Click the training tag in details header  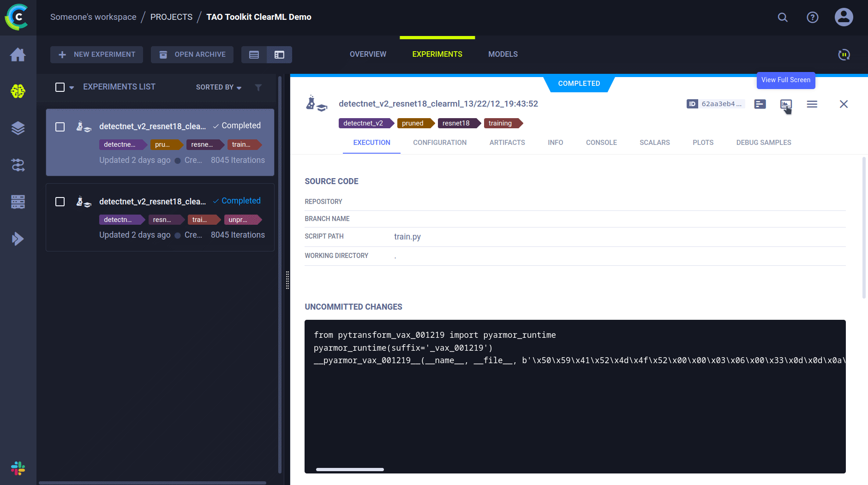503,123
